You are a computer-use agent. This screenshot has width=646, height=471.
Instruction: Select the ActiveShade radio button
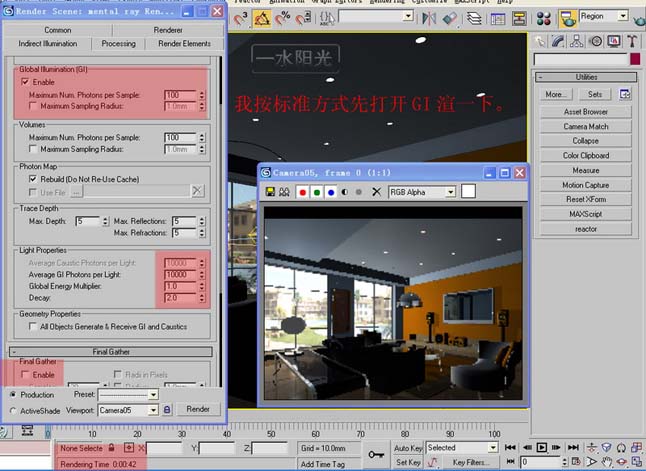13,410
